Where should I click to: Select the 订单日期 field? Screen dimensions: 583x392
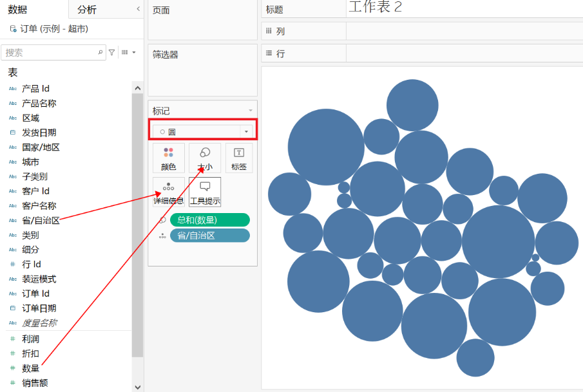39,308
